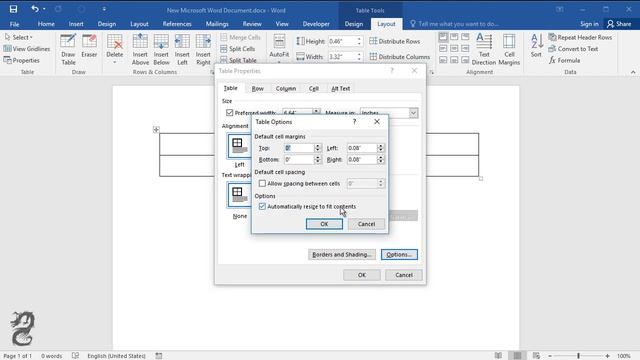Screen dimensions: 640x360
Task: Click the Bottom margin spinner arrows
Action: click(x=318, y=159)
